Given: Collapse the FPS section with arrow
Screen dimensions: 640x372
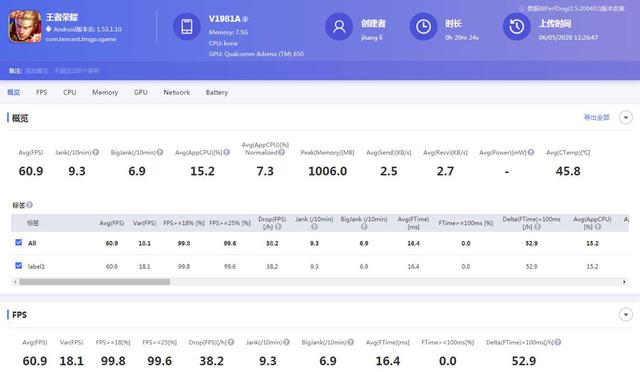Looking at the screenshot, I should (626, 314).
